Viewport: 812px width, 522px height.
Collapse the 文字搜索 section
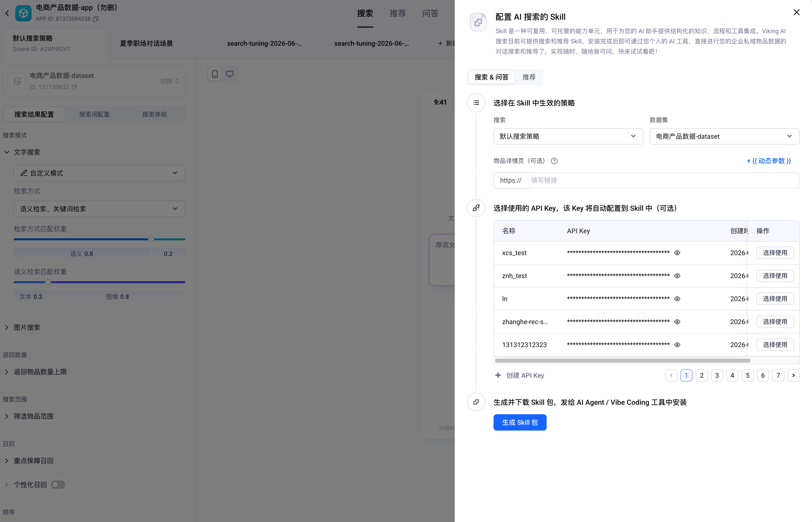click(x=6, y=152)
